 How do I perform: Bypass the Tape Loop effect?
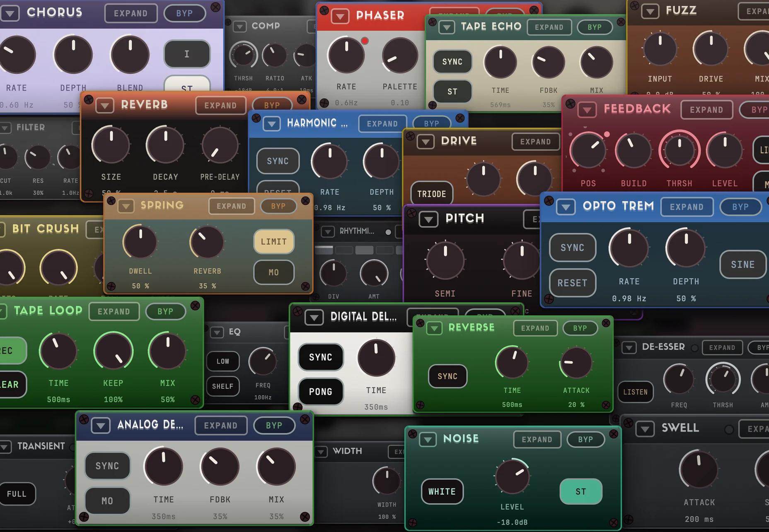point(165,311)
